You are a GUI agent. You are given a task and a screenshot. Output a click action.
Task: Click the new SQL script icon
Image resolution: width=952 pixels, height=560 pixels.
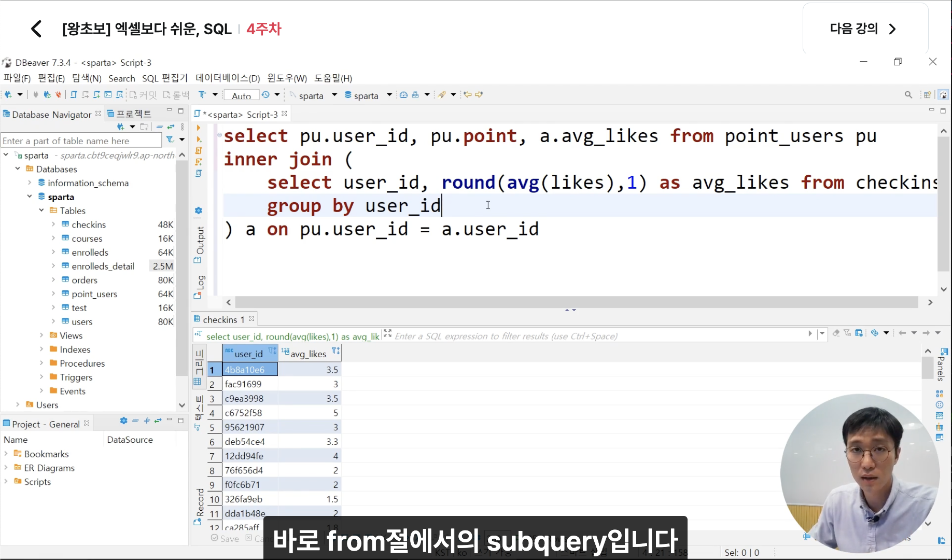[x=96, y=94]
